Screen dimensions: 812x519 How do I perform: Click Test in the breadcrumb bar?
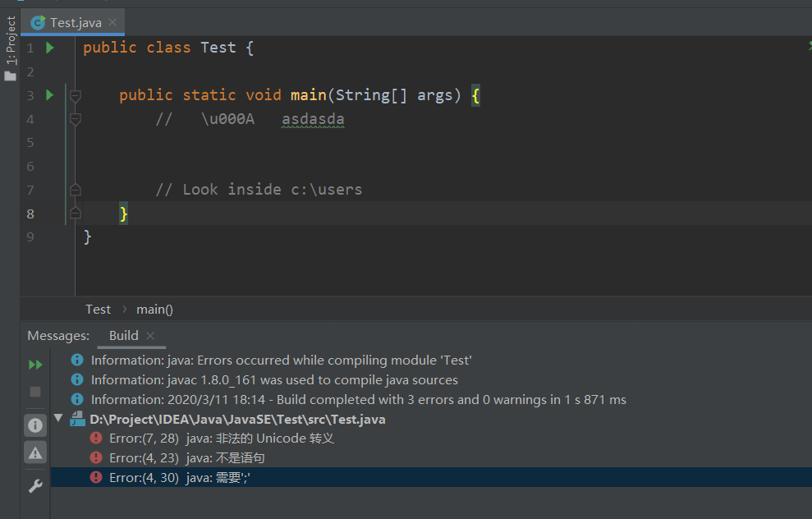click(x=98, y=310)
